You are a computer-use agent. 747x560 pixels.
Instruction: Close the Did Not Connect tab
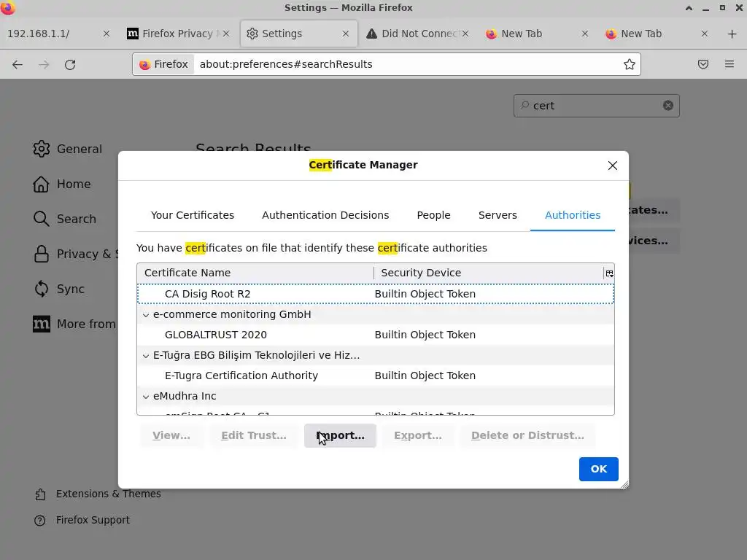click(465, 34)
